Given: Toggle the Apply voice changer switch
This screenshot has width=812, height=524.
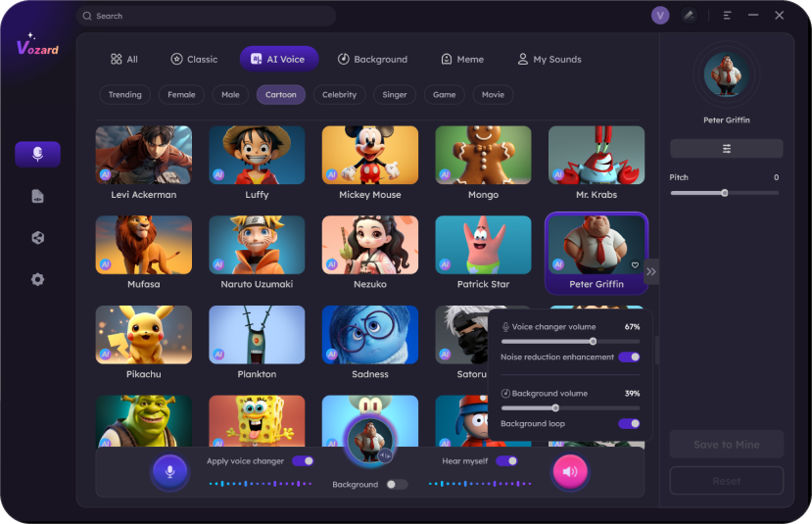Looking at the screenshot, I should point(303,461).
